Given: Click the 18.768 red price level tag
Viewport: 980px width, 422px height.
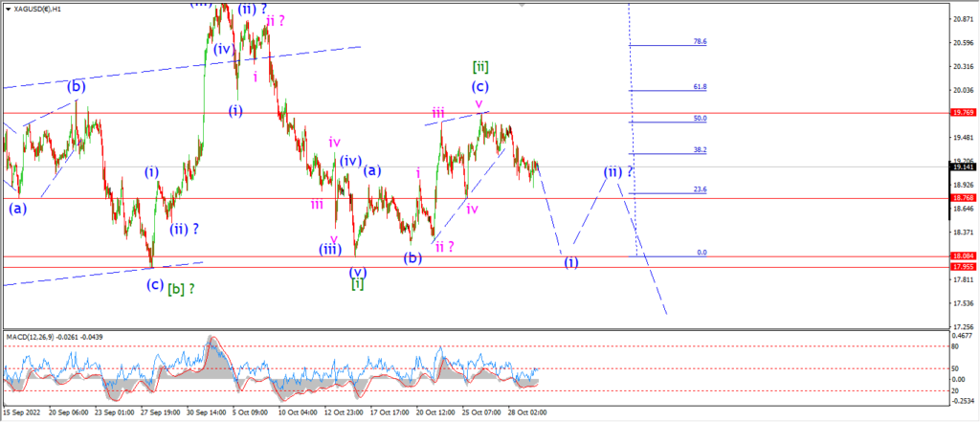Looking at the screenshot, I should [961, 198].
